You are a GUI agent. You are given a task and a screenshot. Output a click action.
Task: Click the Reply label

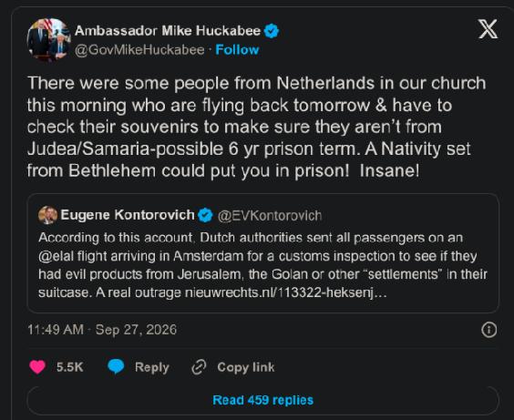[152, 367]
